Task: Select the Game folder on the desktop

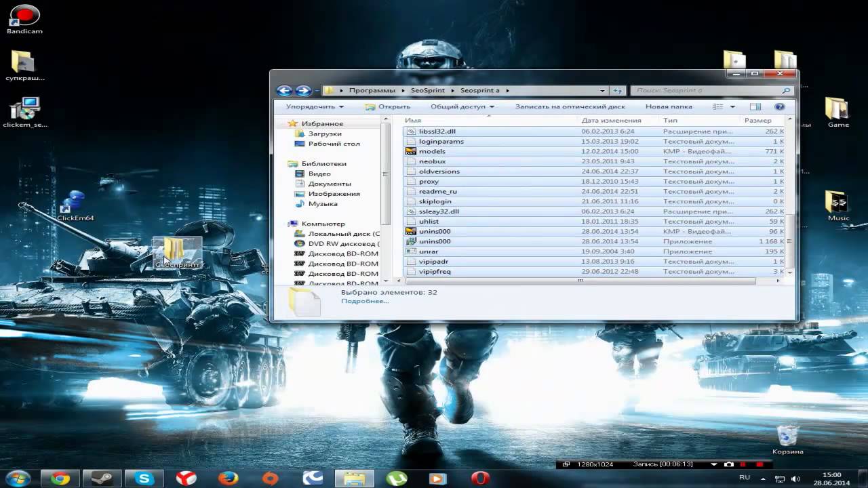Action: click(838, 113)
